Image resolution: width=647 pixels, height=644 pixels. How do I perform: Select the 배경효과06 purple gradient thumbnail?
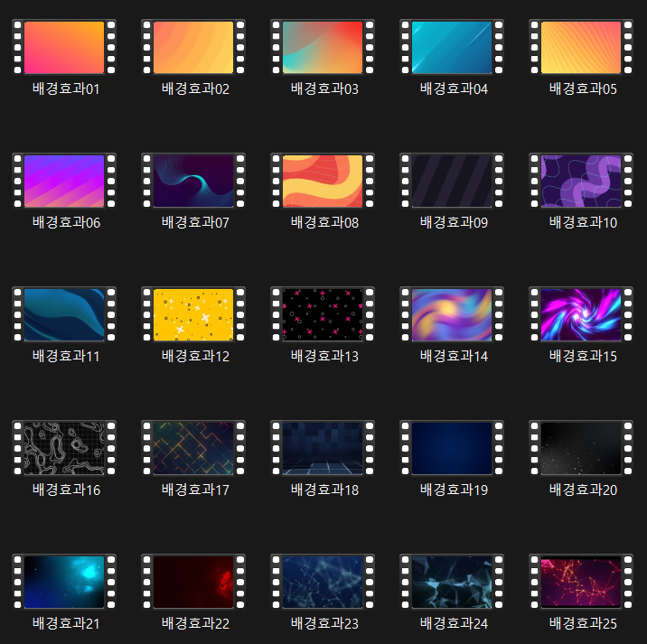click(x=64, y=181)
